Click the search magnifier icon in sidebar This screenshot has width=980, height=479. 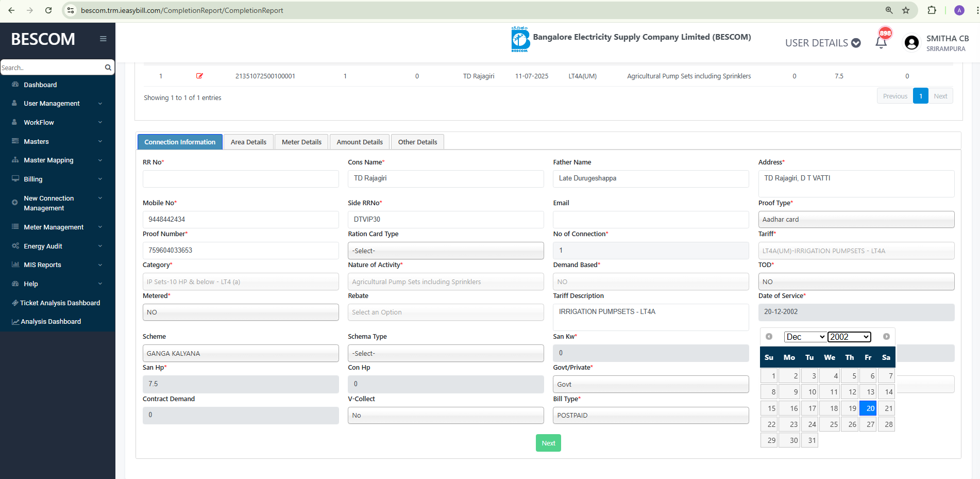point(108,68)
